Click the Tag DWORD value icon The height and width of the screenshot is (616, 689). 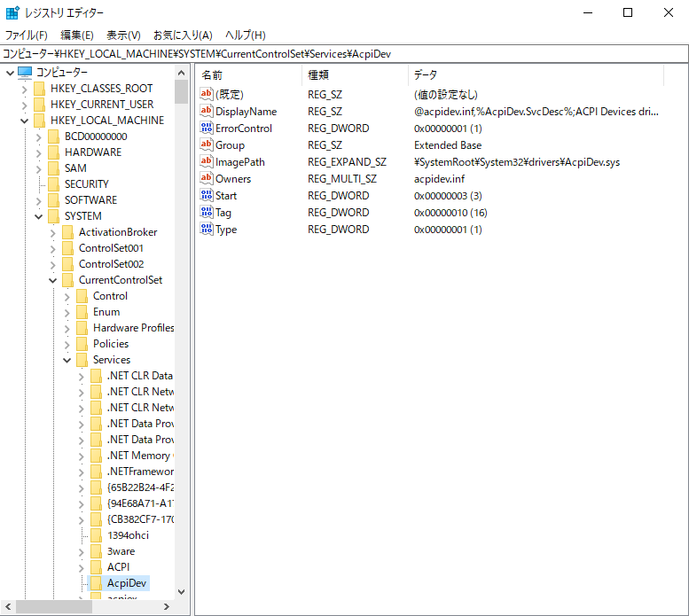[x=207, y=213]
